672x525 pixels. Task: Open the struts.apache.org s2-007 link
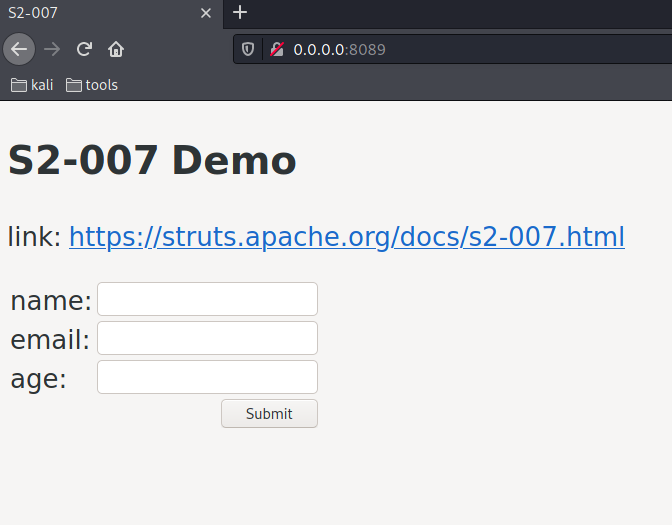[x=347, y=237]
